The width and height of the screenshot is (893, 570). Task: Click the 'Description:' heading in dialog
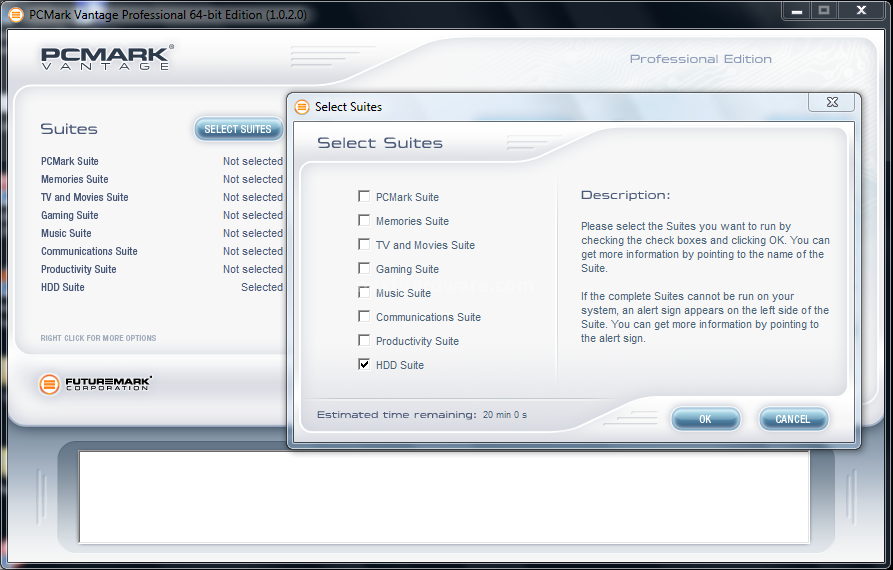coord(625,195)
